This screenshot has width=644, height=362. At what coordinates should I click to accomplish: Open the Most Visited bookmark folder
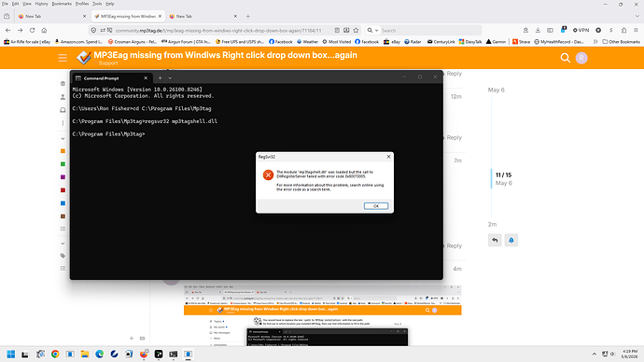coord(336,41)
